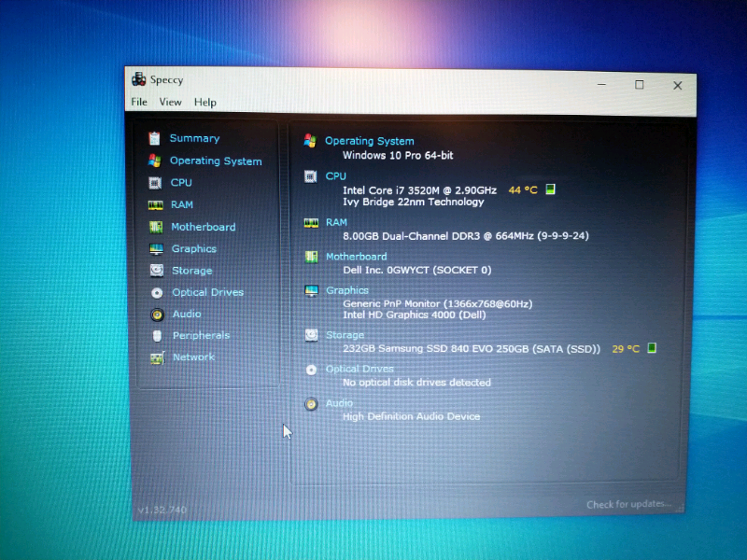Select Audio in the sidebar
This screenshot has width=747, height=560.
187,315
